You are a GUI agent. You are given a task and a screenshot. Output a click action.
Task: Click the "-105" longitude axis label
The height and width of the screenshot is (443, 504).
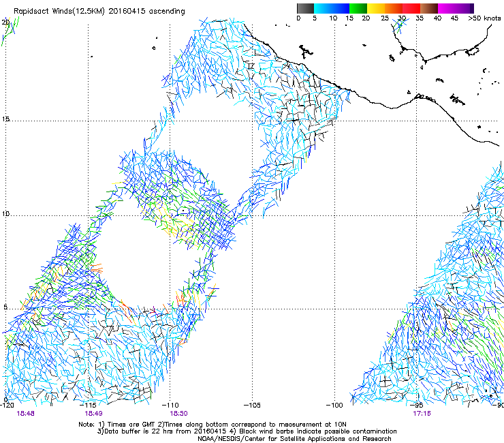click(x=252, y=405)
